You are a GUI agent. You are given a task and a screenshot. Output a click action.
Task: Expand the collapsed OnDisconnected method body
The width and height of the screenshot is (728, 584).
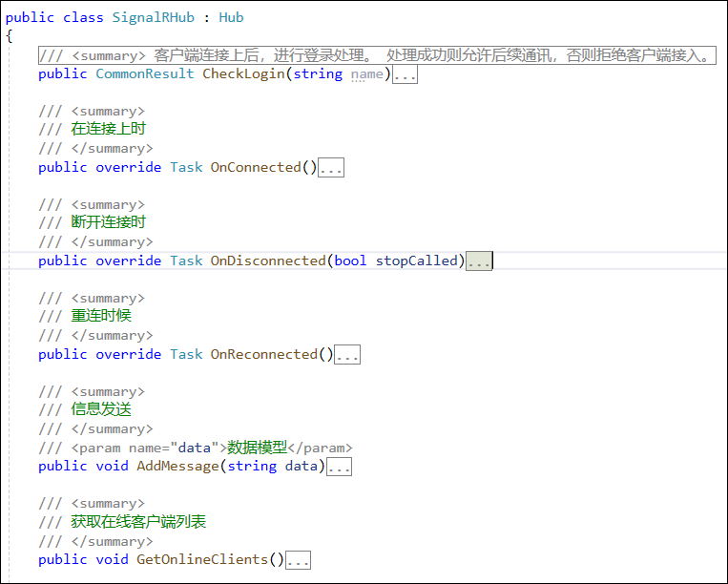coord(479,261)
